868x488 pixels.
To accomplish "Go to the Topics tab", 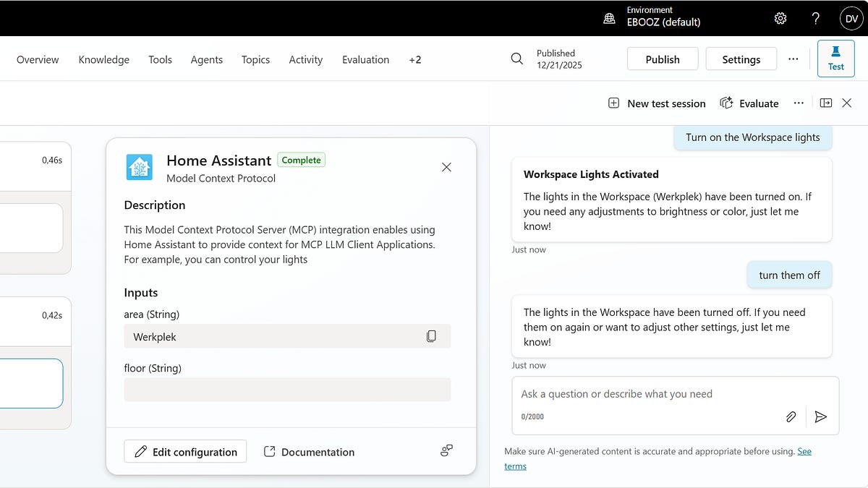I will pos(255,59).
